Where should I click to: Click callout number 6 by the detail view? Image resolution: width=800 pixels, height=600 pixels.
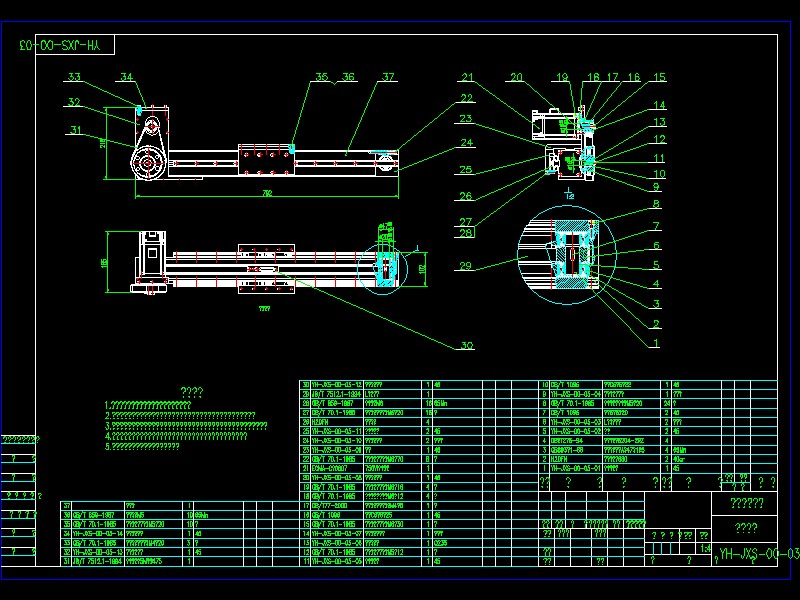(656, 245)
